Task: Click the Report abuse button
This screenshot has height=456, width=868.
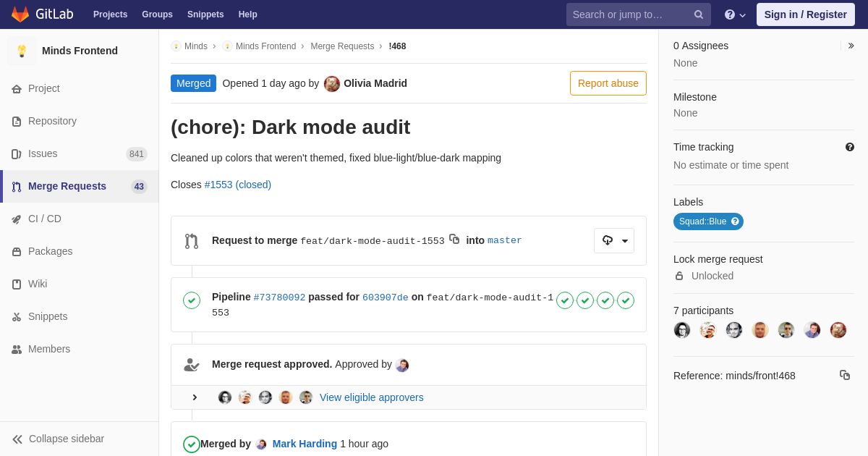Action: click(608, 83)
